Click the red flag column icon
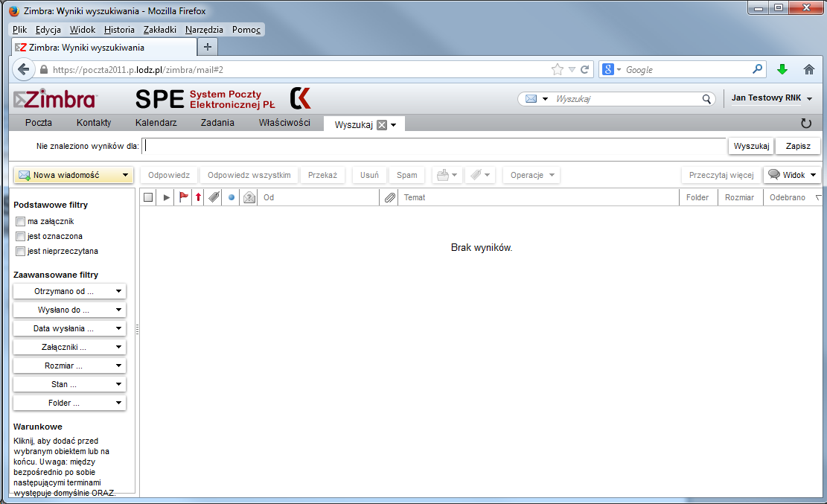Image resolution: width=827 pixels, height=504 pixels. pyautogui.click(x=183, y=197)
